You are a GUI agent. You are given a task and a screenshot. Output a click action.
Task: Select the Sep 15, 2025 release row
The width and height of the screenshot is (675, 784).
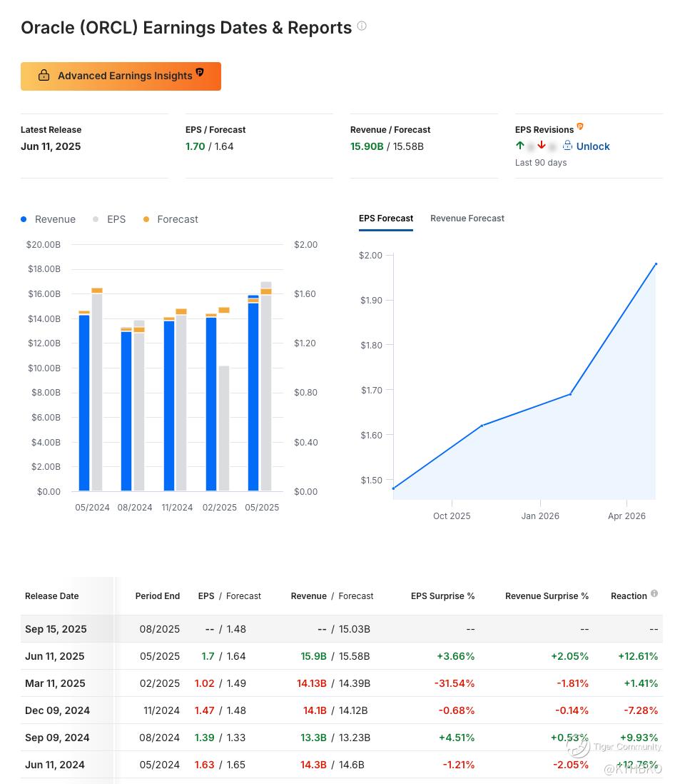(x=56, y=629)
